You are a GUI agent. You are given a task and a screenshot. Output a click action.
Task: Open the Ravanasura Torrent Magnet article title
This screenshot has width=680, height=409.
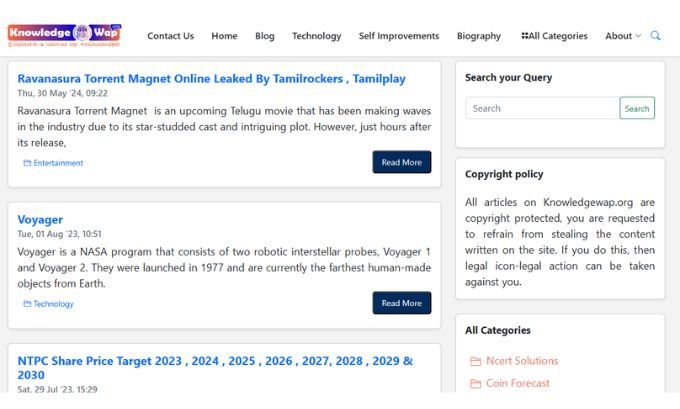[212, 79]
